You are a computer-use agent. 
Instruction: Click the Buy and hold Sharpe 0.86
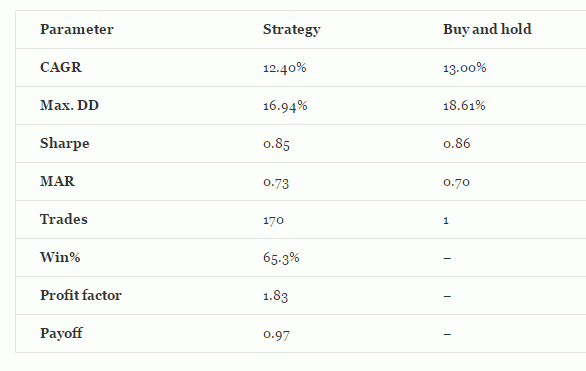[x=457, y=144]
